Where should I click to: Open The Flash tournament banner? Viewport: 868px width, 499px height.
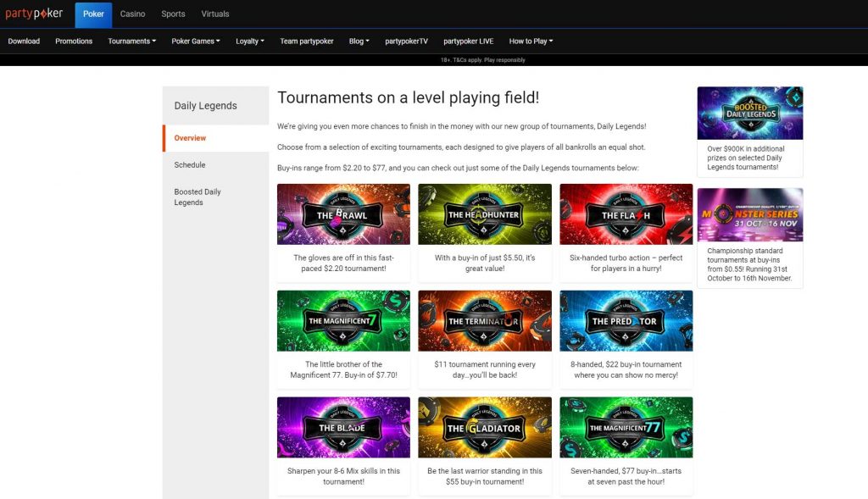[626, 214]
